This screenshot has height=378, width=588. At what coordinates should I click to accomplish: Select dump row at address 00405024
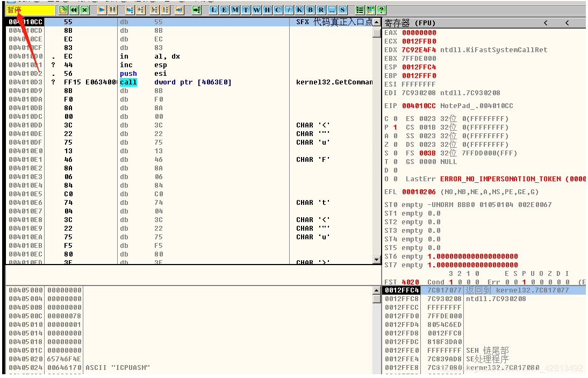point(190,368)
